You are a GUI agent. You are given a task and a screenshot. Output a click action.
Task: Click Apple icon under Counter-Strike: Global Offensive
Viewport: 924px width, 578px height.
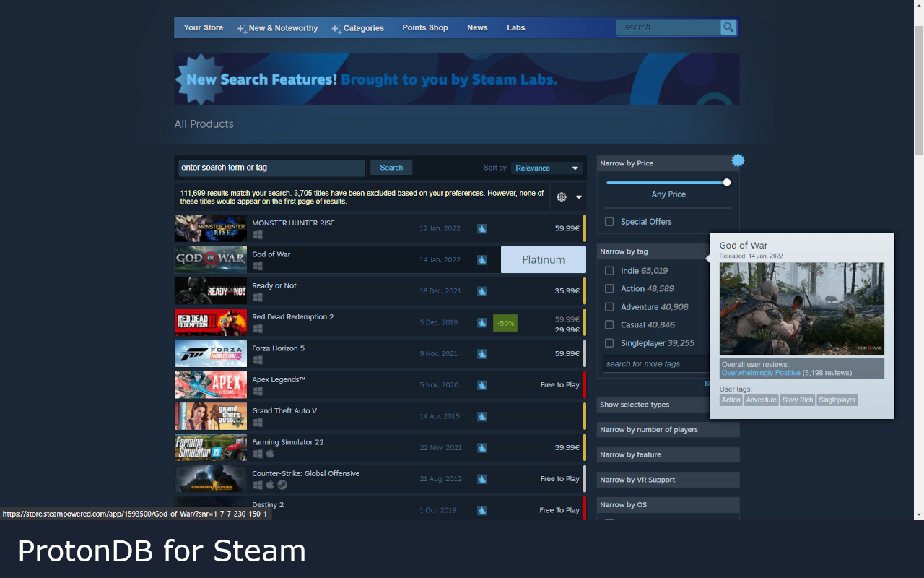point(270,485)
